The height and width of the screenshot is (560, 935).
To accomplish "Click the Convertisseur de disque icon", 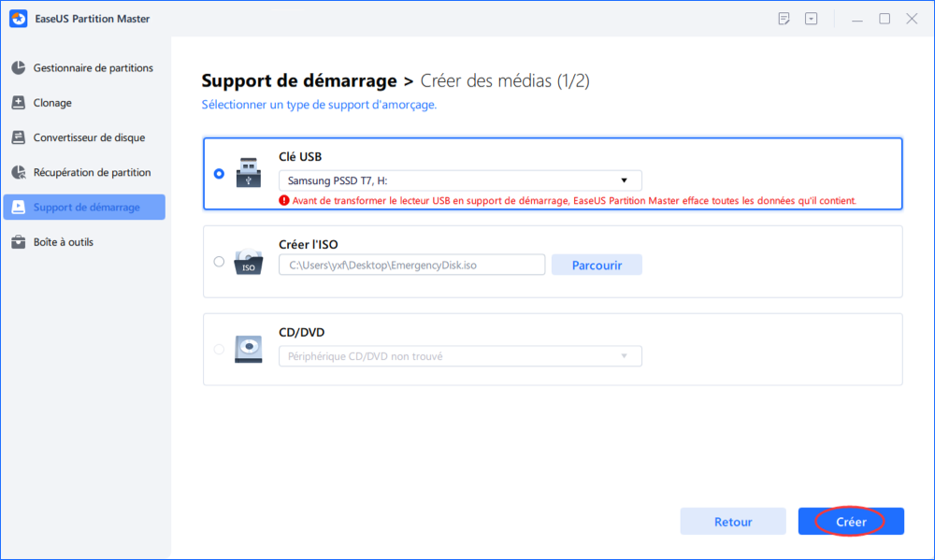I will coord(19,137).
